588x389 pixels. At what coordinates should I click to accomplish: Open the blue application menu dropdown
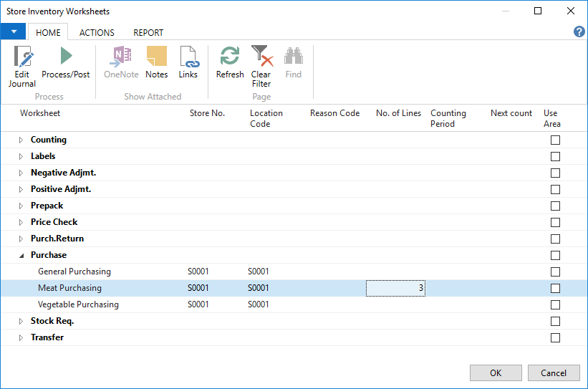pyautogui.click(x=13, y=32)
